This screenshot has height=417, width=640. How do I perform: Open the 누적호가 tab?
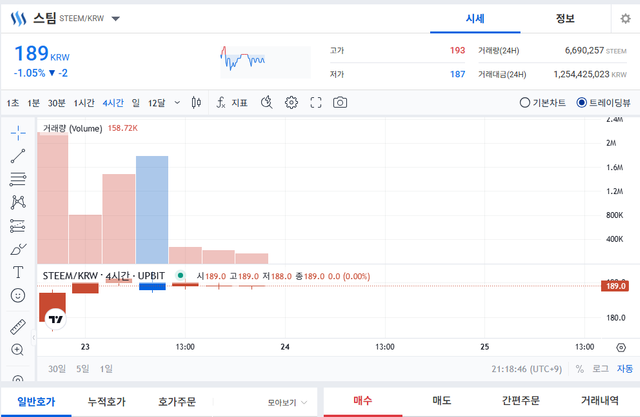point(107,402)
